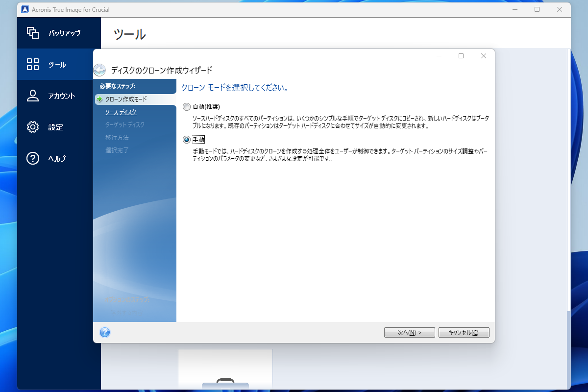This screenshot has height=392, width=588.
Task: Click the help question mark icon in sidebar
Action: tap(33, 158)
